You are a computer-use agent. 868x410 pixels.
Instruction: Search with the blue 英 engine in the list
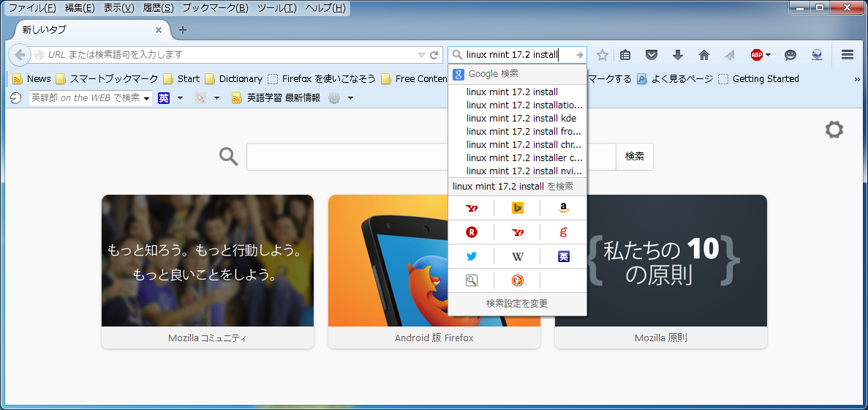click(x=564, y=256)
